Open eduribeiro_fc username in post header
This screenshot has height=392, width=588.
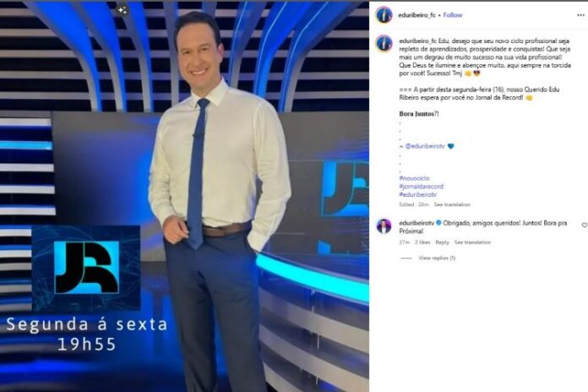click(416, 15)
